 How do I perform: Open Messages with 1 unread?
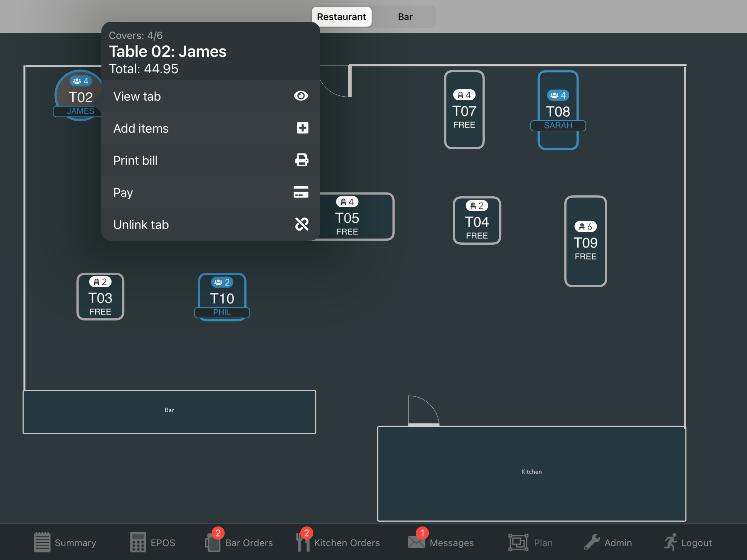point(441,542)
